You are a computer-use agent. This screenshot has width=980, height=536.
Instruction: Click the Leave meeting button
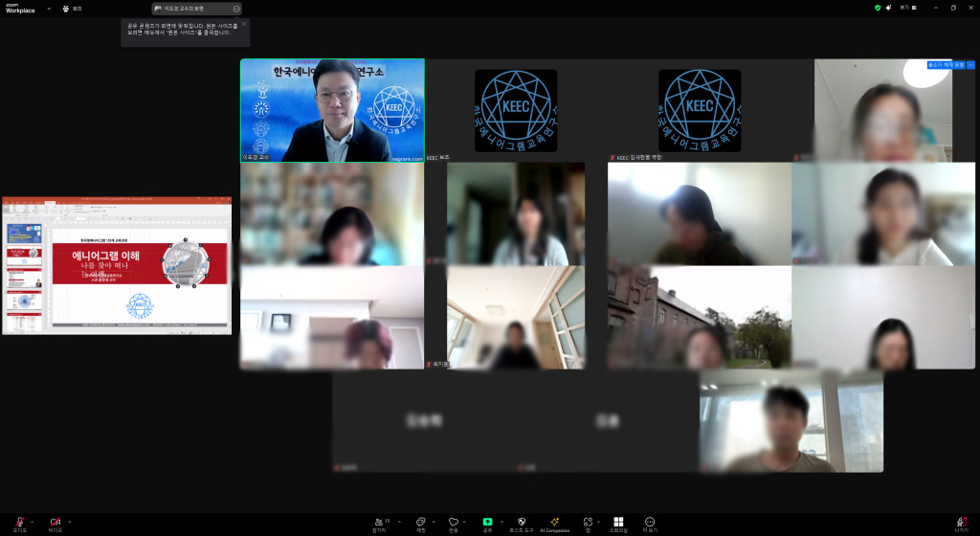pos(961,525)
